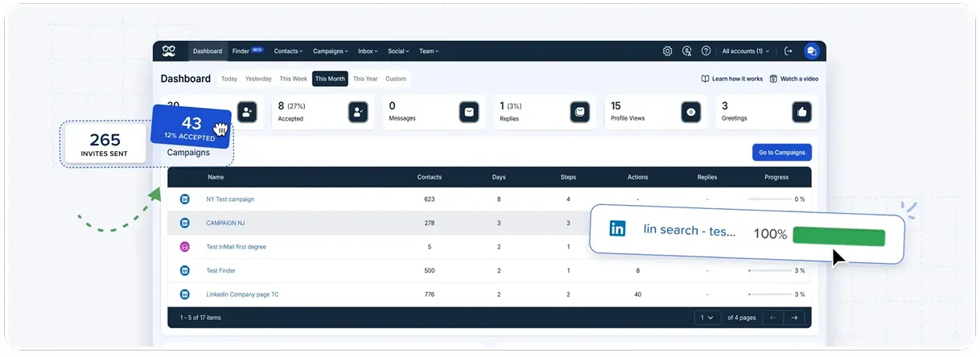This screenshot has width=980, height=357.
Task: Click purple icon beside Test InMail first degree
Action: click(x=185, y=246)
